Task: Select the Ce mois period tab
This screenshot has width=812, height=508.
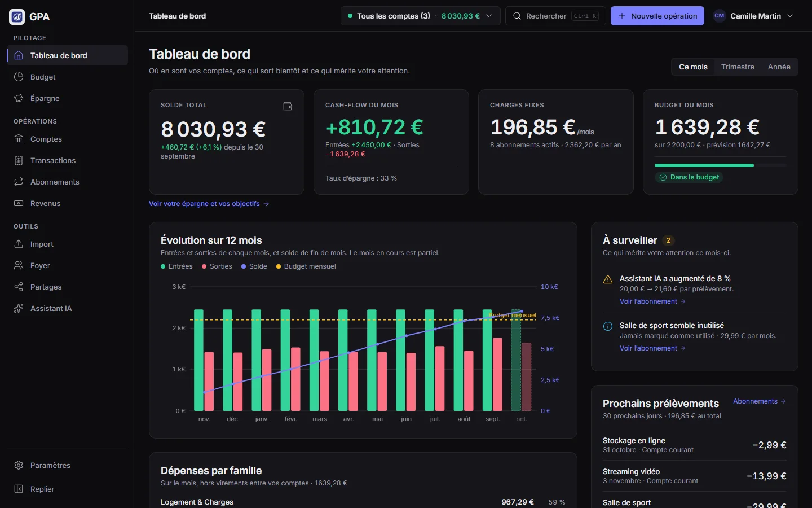Action: [693, 67]
